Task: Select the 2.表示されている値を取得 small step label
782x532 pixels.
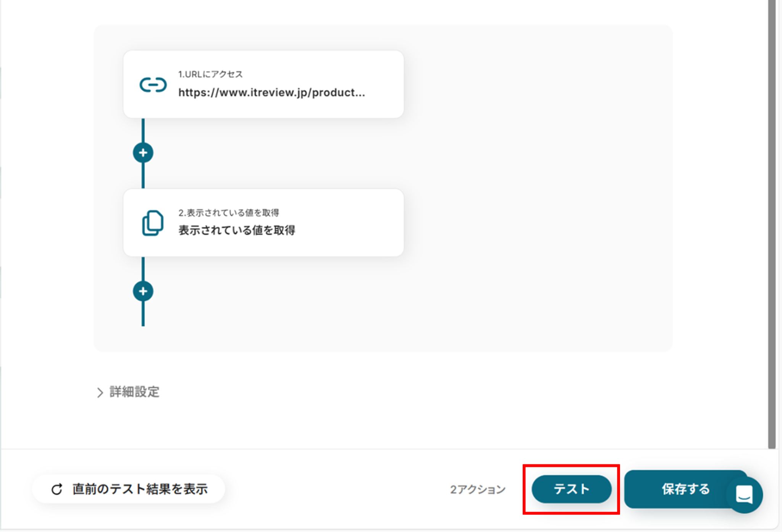Action: (x=229, y=213)
